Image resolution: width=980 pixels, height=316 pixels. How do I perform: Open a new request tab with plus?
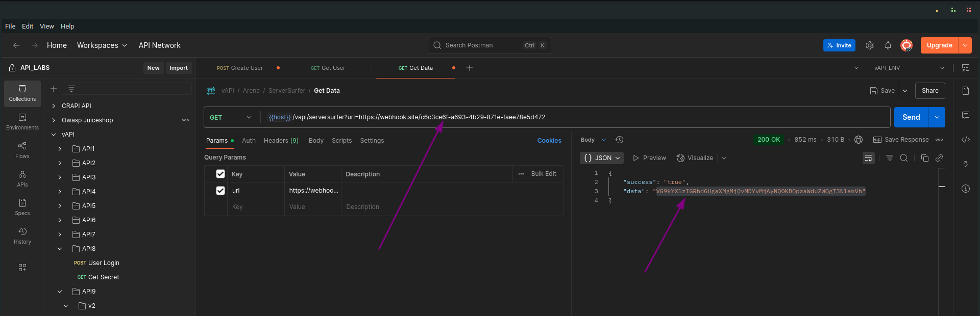tap(470, 68)
